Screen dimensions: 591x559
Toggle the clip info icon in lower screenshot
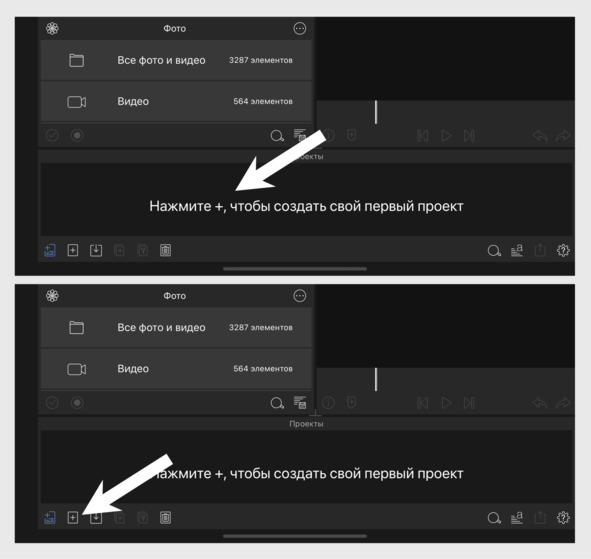[x=329, y=403]
